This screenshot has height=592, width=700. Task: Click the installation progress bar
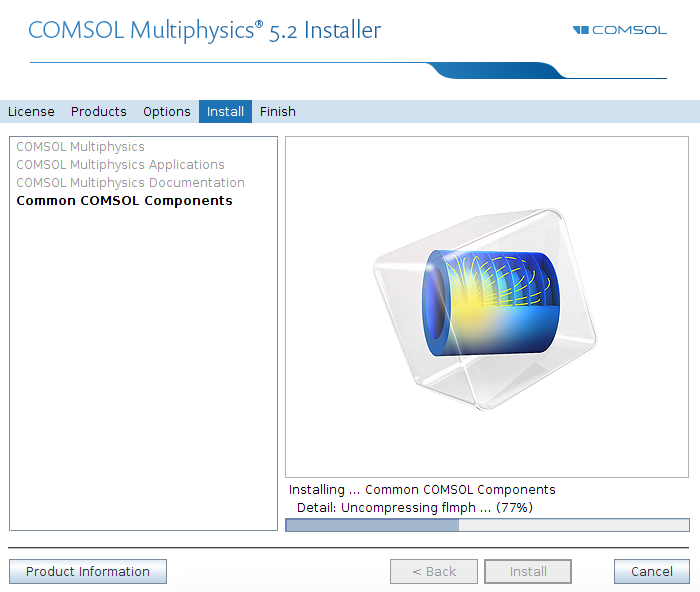click(487, 525)
